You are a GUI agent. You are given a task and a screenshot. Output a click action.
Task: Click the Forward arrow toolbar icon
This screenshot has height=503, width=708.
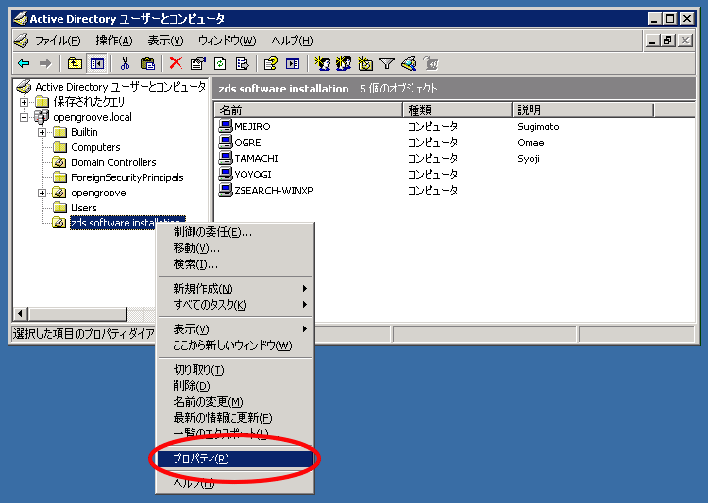pos(46,64)
